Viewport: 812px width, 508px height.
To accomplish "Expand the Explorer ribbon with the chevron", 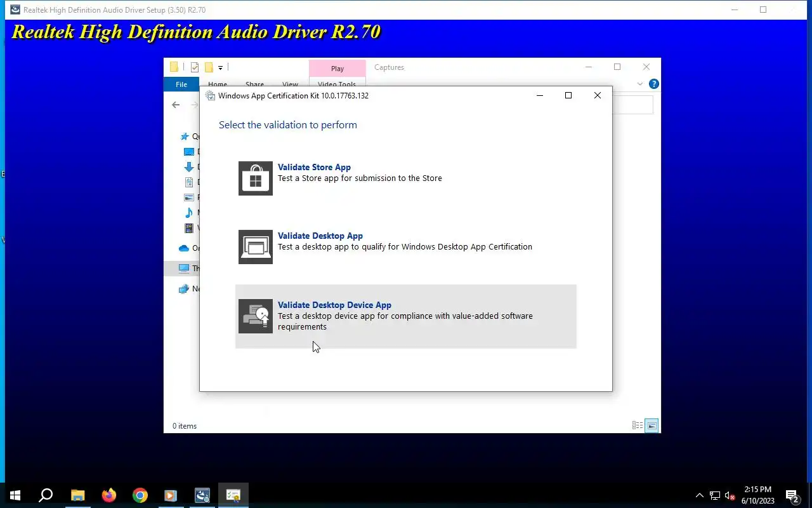I will coord(640,84).
